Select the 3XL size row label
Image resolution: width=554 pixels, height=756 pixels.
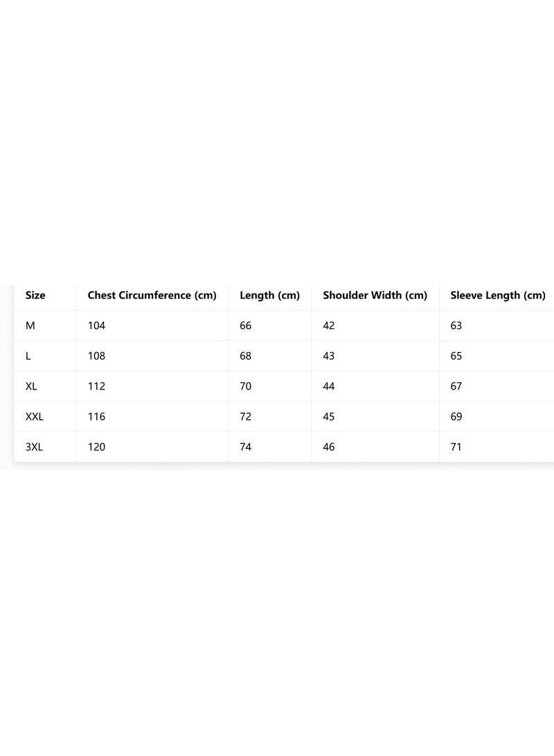pos(34,447)
